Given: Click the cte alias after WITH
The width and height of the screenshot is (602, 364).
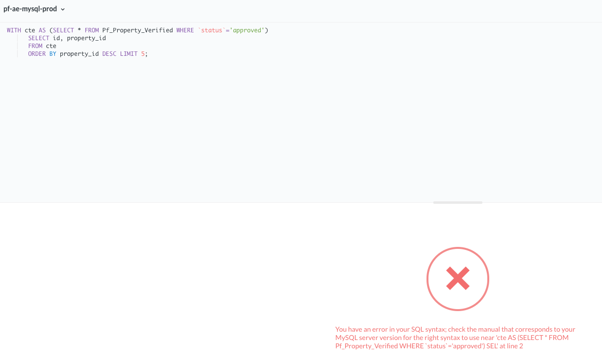Looking at the screenshot, I should (x=30, y=30).
